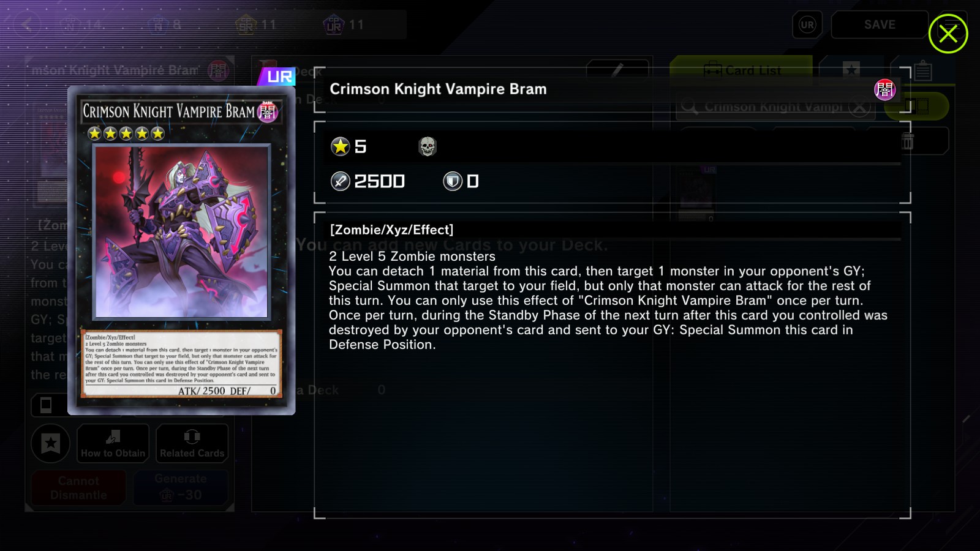Click the DARK attribute icon beside card name
Image resolution: width=980 pixels, height=551 pixels.
(884, 89)
